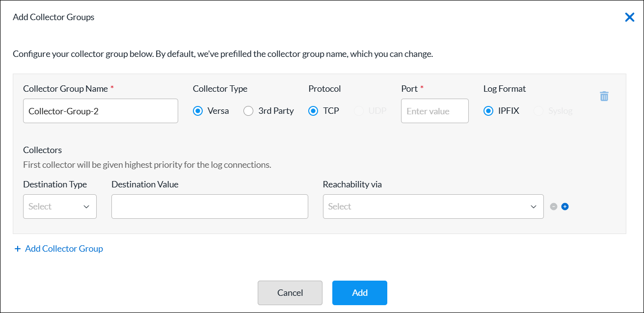644x313 pixels.
Task: Click the 'First collector will be given highest priority' text
Action: click(147, 165)
